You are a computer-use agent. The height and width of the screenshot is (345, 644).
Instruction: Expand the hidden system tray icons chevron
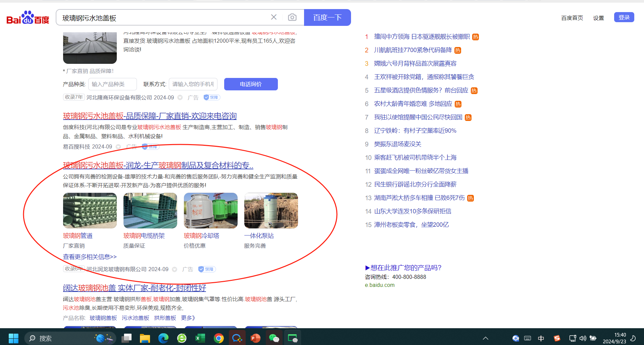coord(485,338)
